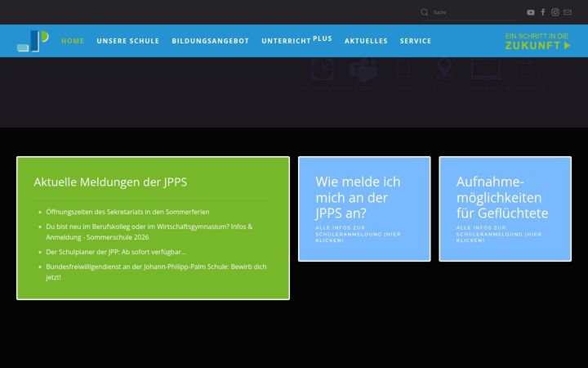
Task: Click the faded Microsoft Teams icon
Action: pos(363,70)
